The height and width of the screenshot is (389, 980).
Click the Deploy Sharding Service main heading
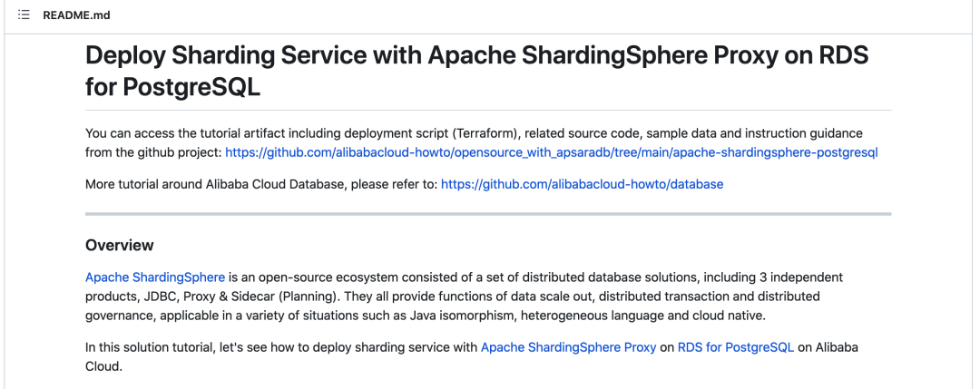point(477,72)
